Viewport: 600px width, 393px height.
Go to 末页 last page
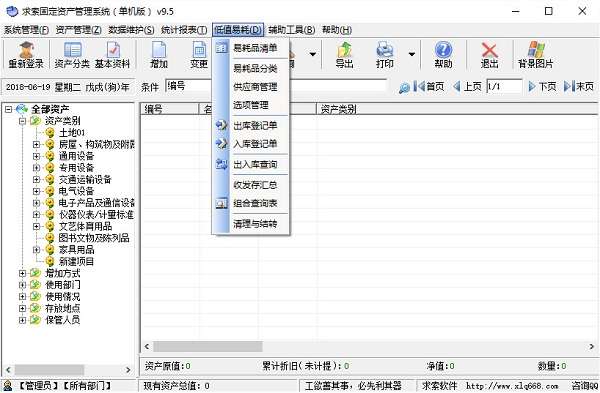click(x=579, y=87)
